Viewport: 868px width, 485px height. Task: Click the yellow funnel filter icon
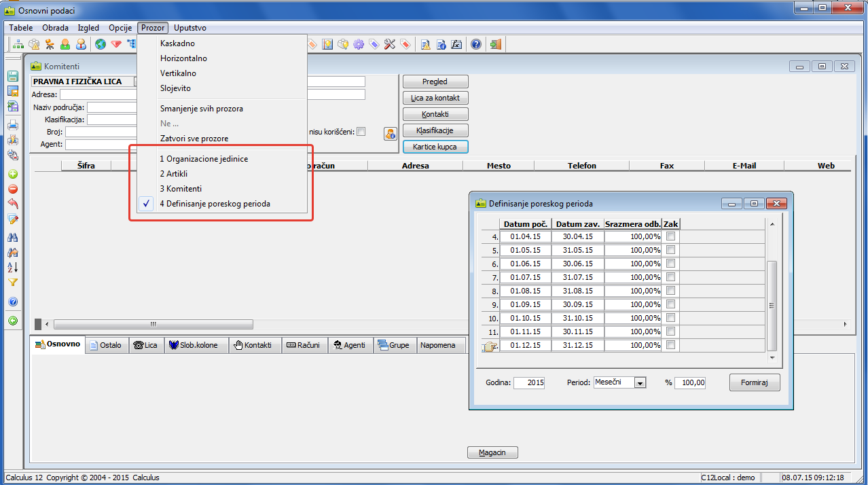(12, 283)
